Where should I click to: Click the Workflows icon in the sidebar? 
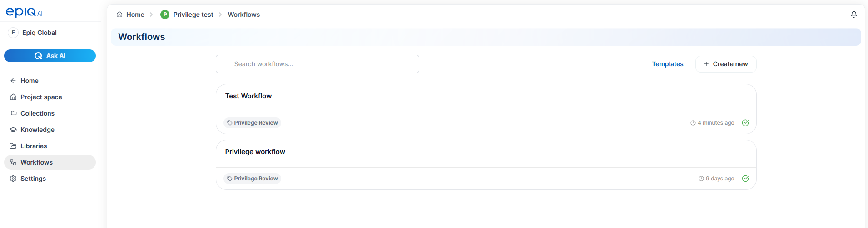tap(13, 162)
